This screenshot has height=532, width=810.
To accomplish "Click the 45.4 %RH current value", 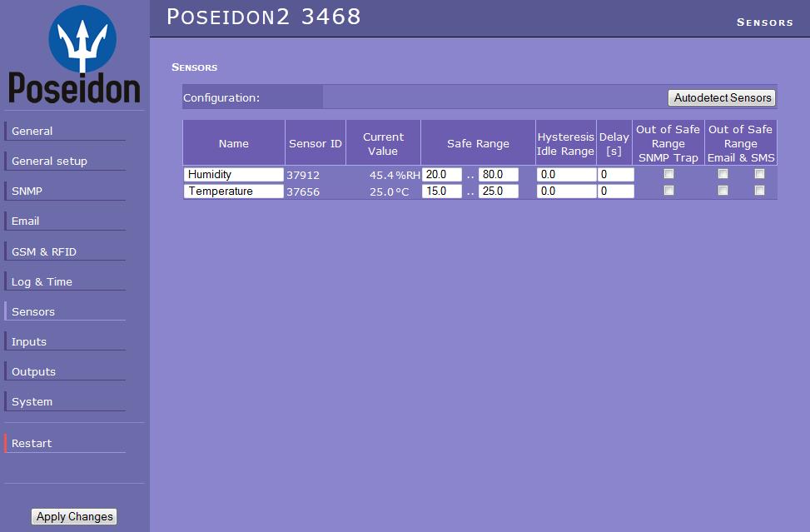I will [x=395, y=175].
